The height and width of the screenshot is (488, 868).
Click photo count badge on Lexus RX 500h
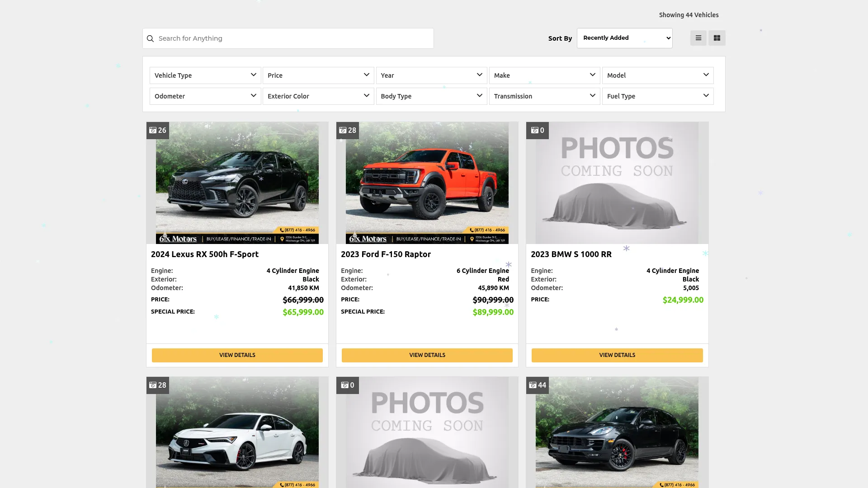[158, 131]
